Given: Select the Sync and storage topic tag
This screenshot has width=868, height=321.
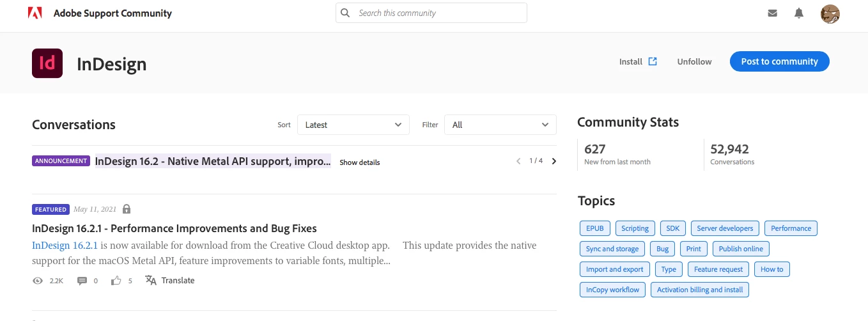Looking at the screenshot, I should [x=612, y=249].
